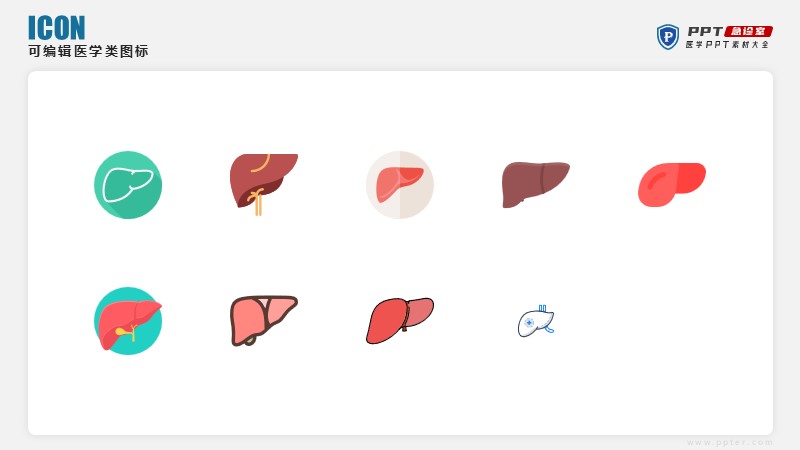
Task: Select the liver icon in beige circle
Action: click(x=400, y=185)
